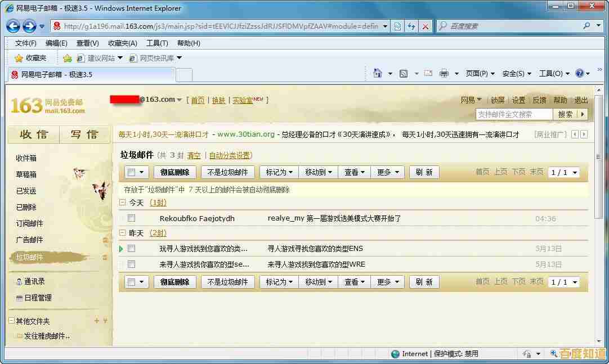
Task: Click the refresh icon beside the address bar
Action: (410, 26)
